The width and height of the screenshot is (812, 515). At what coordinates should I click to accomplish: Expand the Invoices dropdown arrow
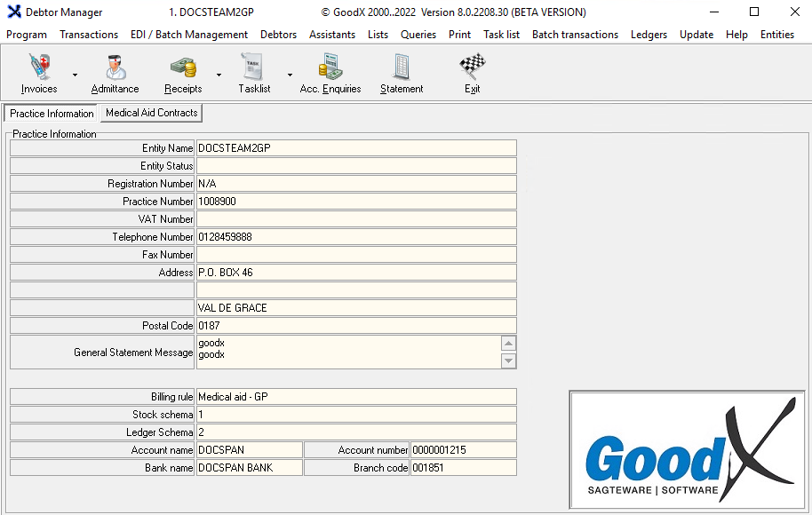pos(75,75)
